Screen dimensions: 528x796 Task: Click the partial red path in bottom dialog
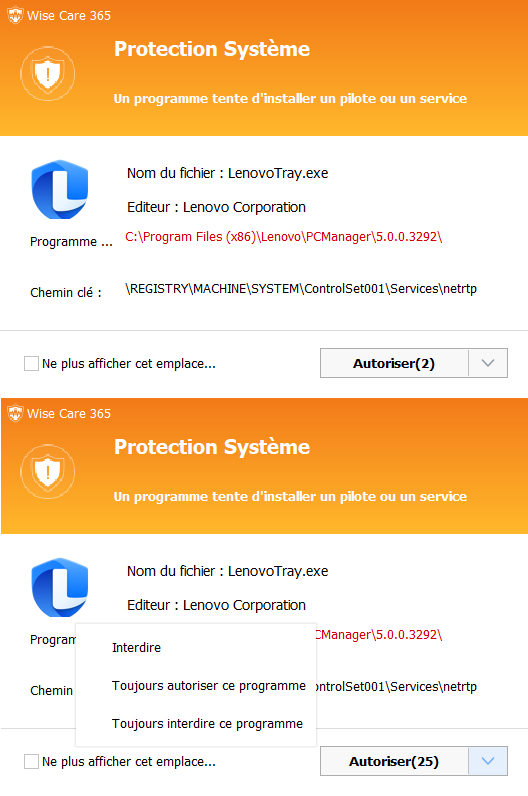tap(379, 635)
